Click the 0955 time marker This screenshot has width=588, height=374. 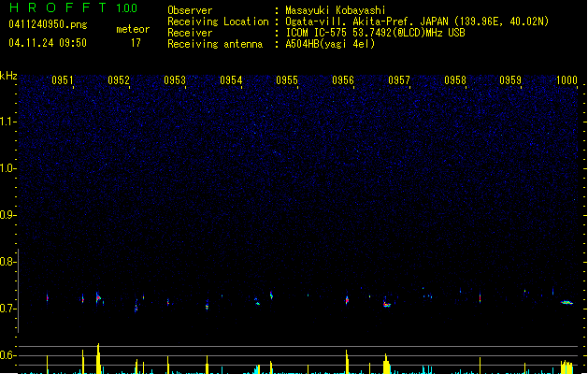click(x=287, y=80)
